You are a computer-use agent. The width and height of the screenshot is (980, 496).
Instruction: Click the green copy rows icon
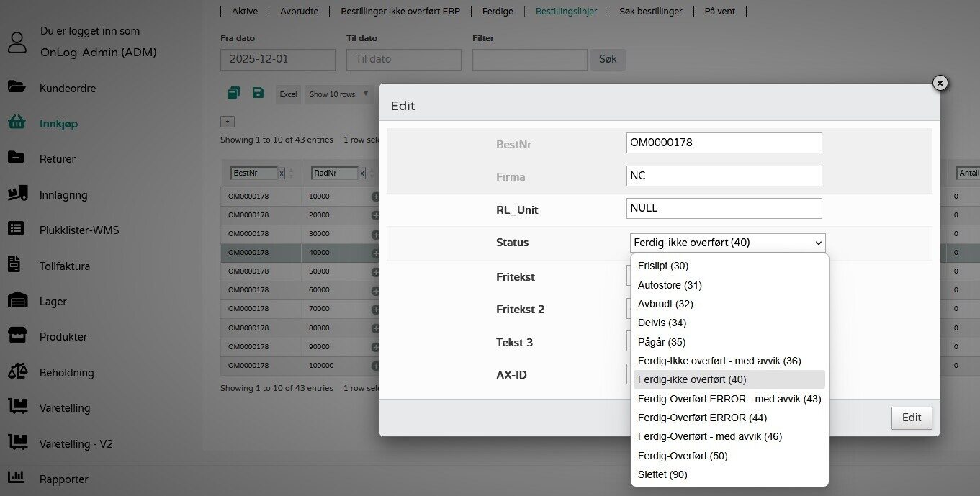coord(233,93)
